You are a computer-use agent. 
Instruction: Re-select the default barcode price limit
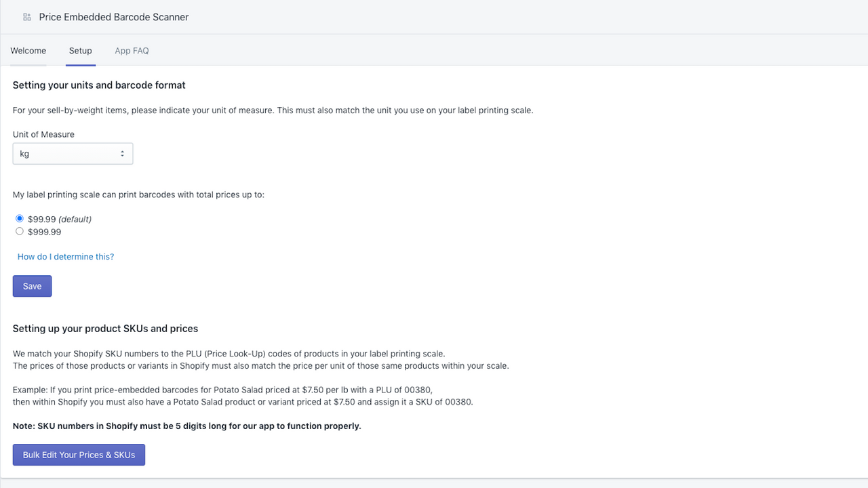click(x=20, y=218)
